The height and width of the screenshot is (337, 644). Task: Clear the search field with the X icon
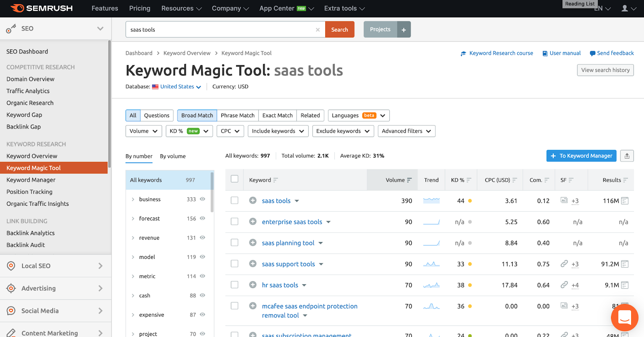pos(318,30)
